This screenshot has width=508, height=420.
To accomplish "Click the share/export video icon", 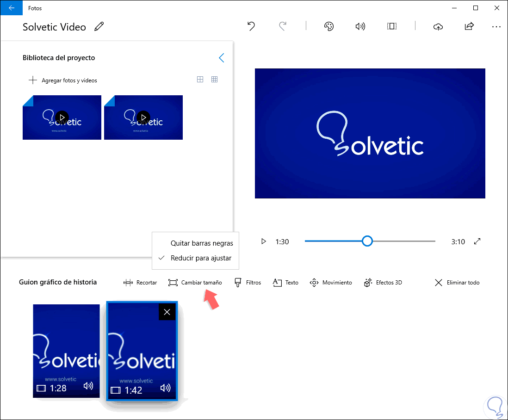I will 469,26.
